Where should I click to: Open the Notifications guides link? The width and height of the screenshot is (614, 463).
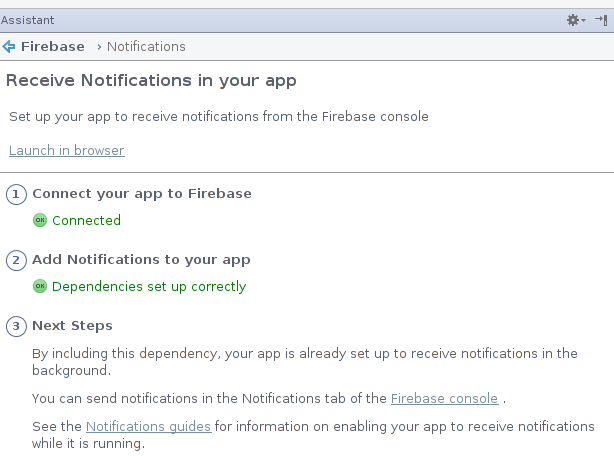click(x=149, y=427)
